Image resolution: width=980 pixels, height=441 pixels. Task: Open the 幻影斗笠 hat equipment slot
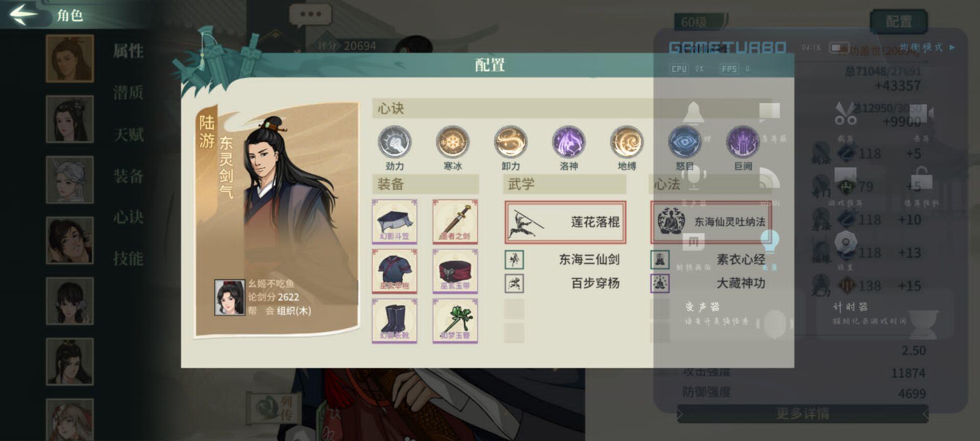(x=395, y=222)
